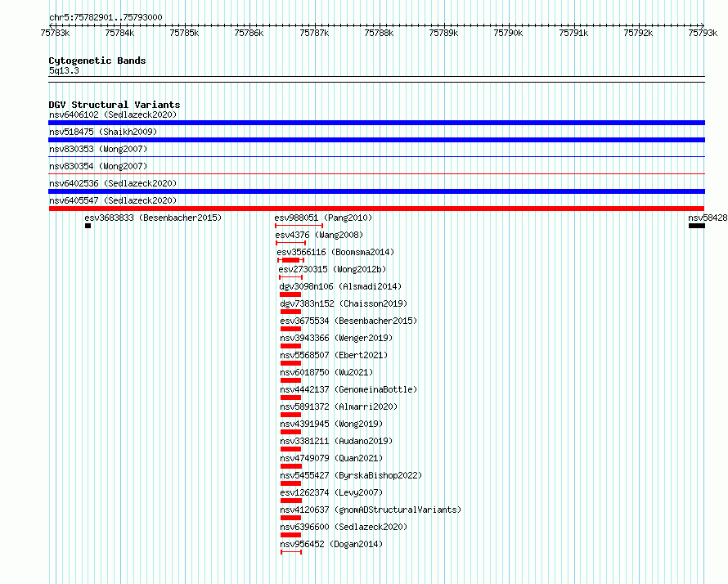Click the nsv6406102 (Sedlazeck2020) variant label
728x584 pixels.
pyautogui.click(x=113, y=115)
